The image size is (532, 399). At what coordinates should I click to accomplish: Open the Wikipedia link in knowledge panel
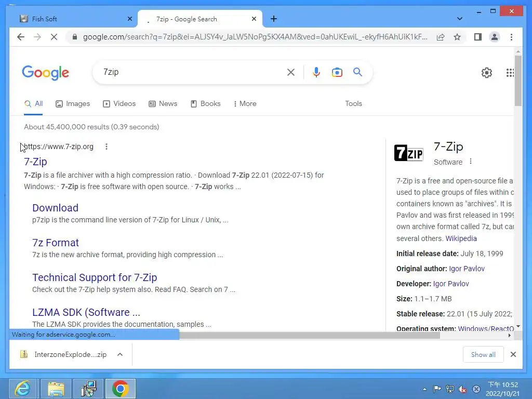(461, 238)
